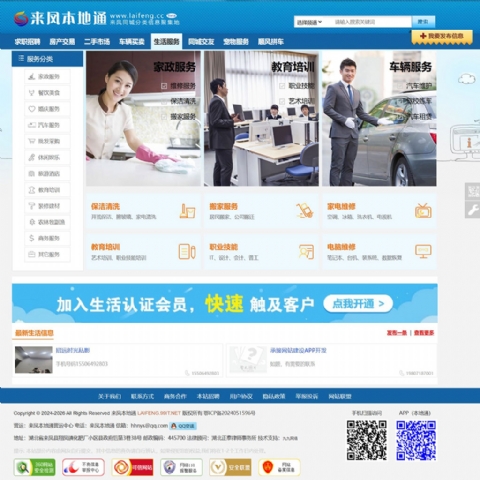Viewport: 480px width, 480px height.
Task: Open the 求职招聘 nav tab
Action: pos(27,42)
